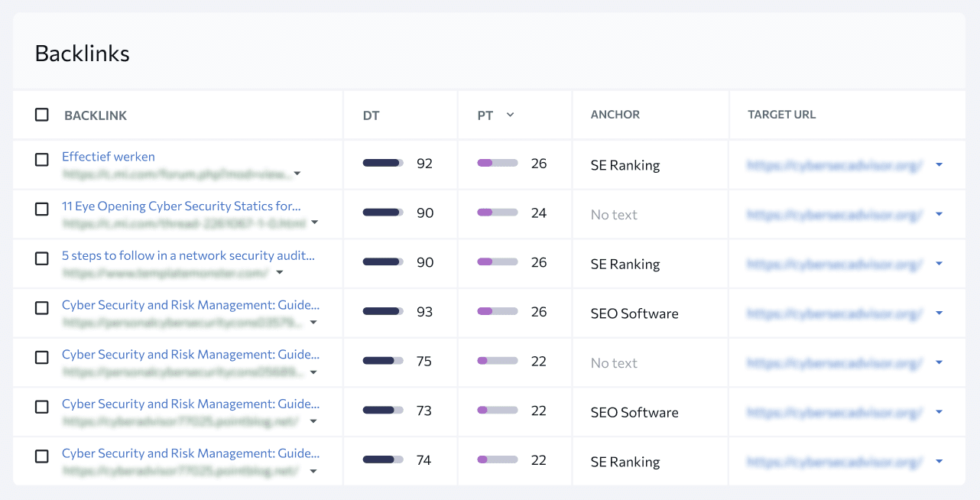The height and width of the screenshot is (500, 980).
Task: Click the ANCHOR column header
Action: [x=615, y=115]
